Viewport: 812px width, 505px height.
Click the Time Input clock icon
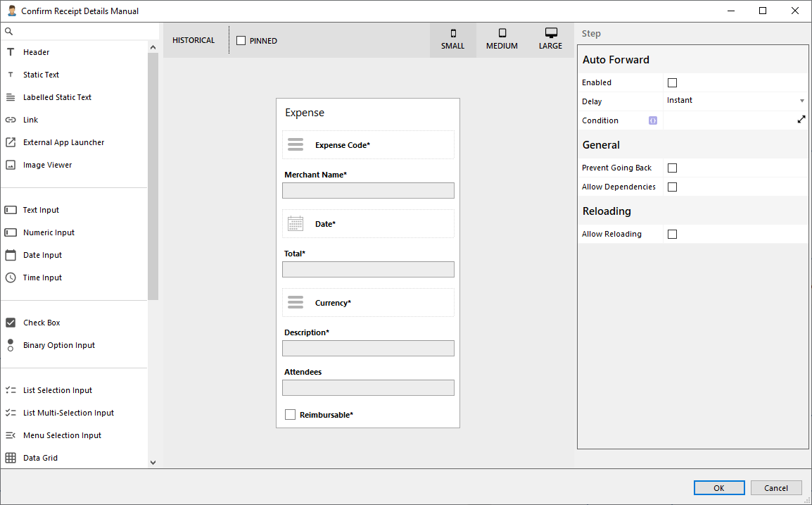click(x=11, y=278)
